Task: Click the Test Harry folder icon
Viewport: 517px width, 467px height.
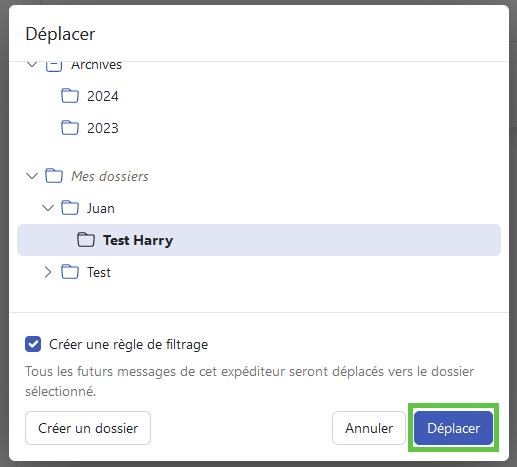Action: point(86,240)
